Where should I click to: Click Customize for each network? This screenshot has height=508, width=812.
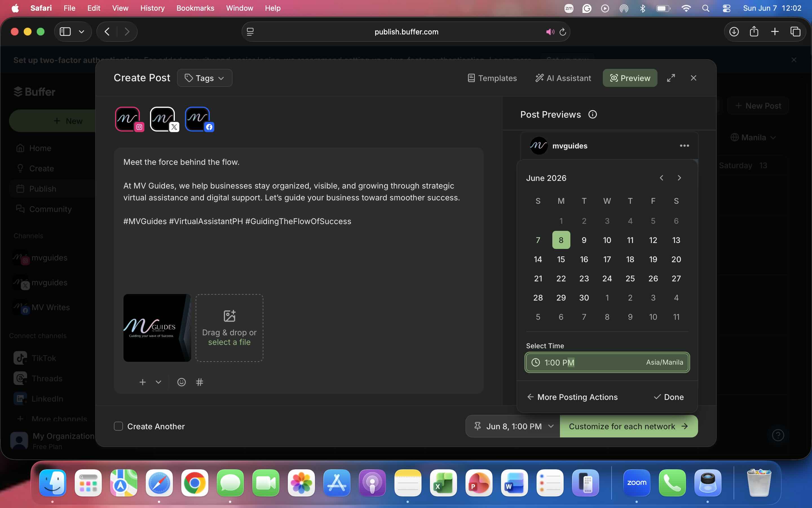(628, 426)
